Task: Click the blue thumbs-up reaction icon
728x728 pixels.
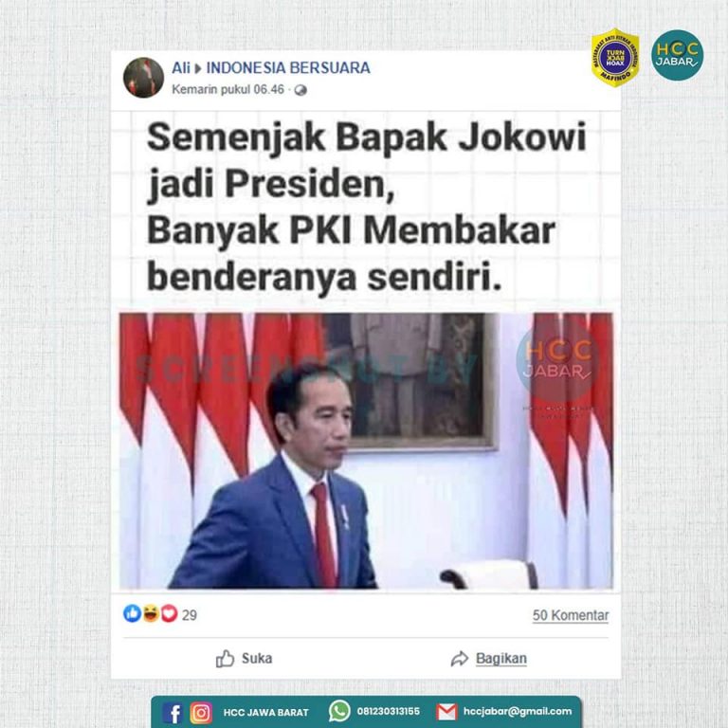Action: [133, 613]
